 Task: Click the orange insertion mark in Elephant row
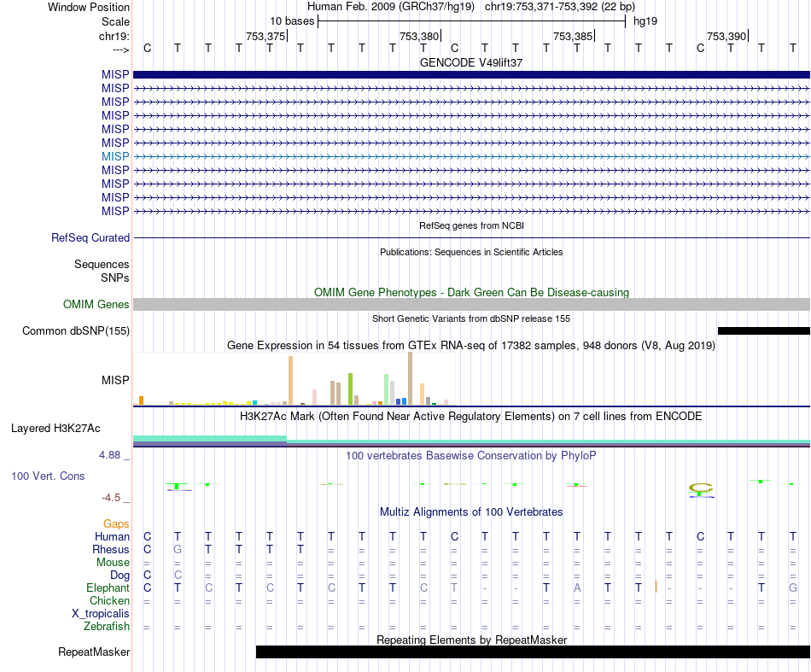[656, 587]
